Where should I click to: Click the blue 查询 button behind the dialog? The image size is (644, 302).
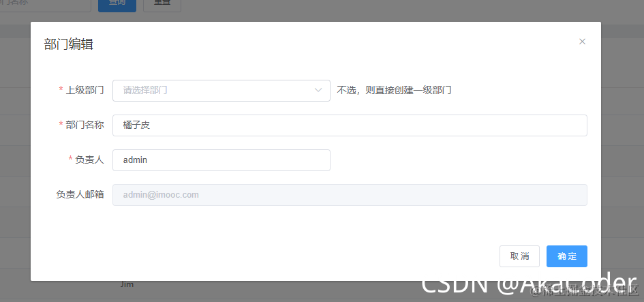click(117, 4)
